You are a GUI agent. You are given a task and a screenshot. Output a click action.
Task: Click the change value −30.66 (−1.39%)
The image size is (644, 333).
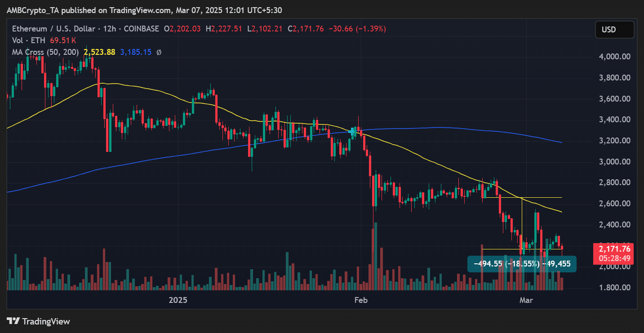(357, 29)
